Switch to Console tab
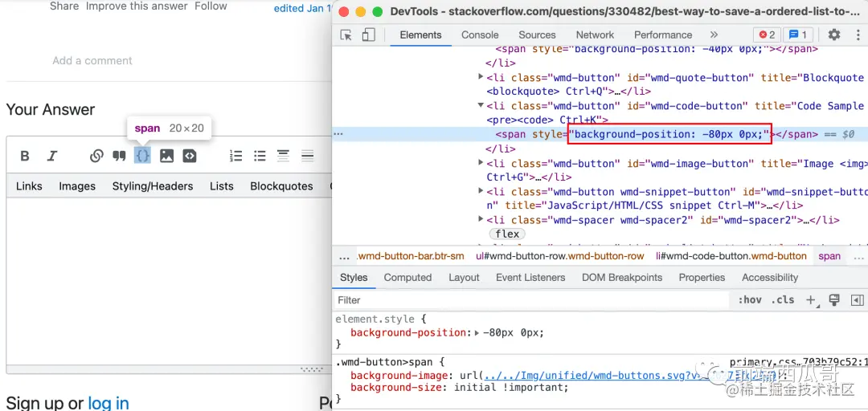The width and height of the screenshot is (868, 411). point(480,35)
